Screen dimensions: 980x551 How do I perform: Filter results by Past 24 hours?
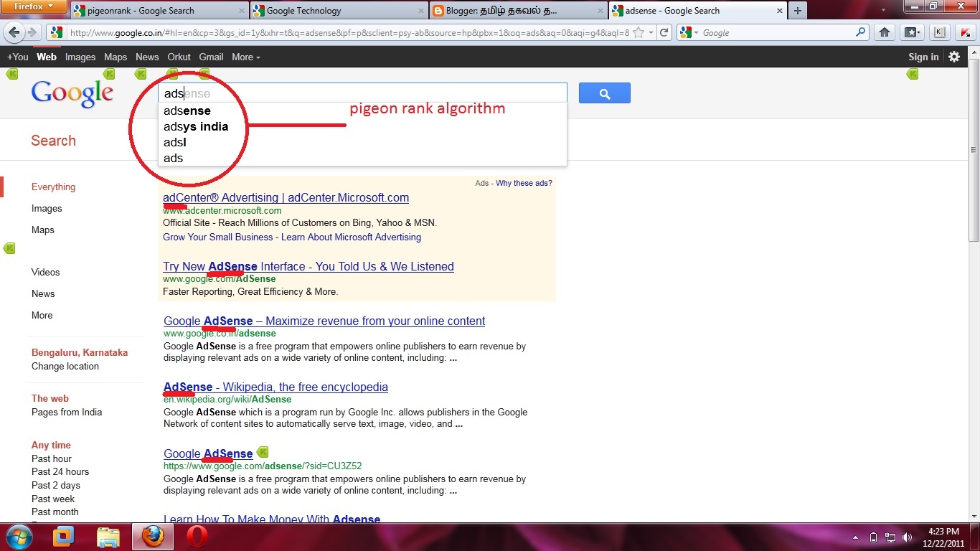[x=60, y=471]
